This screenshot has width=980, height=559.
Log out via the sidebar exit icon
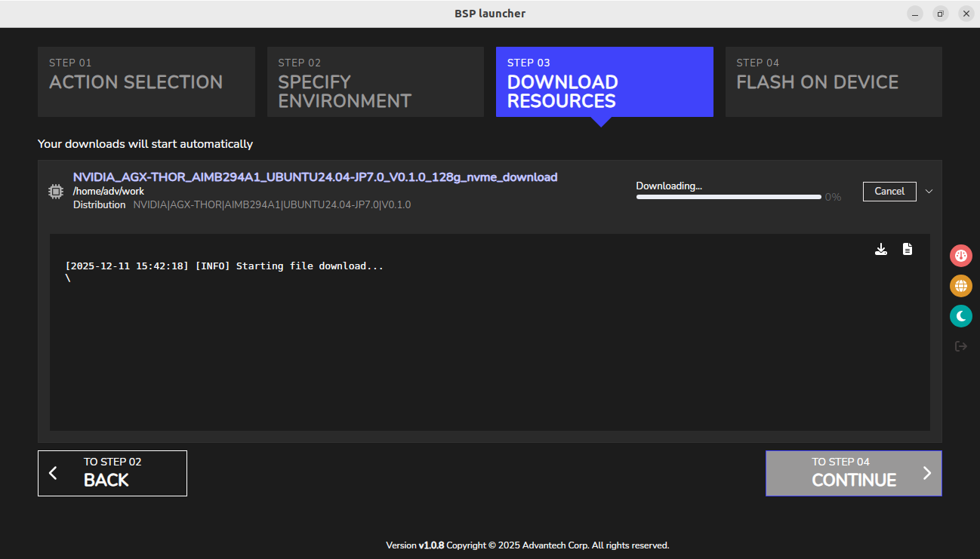[x=960, y=346]
